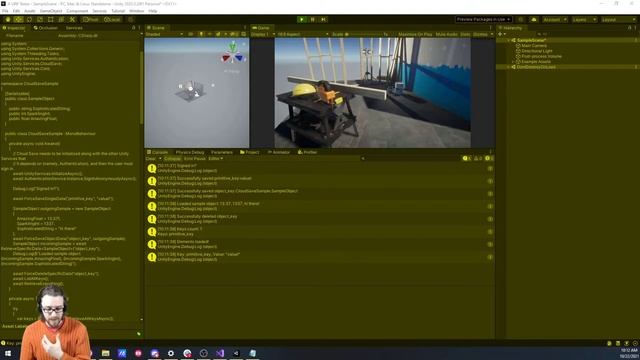Toggle warning messages filter in Console
The image size is (640, 360).
click(478, 158)
